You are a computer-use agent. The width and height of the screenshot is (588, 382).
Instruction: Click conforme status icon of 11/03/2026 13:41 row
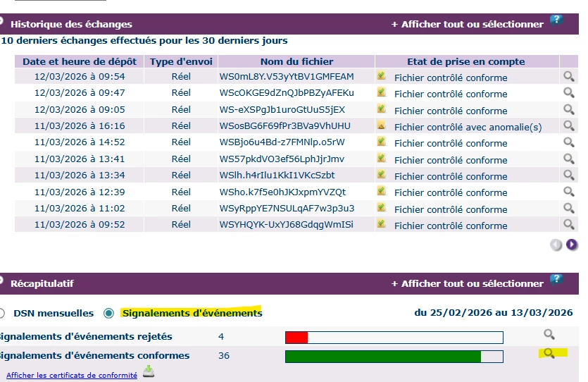[x=382, y=158]
